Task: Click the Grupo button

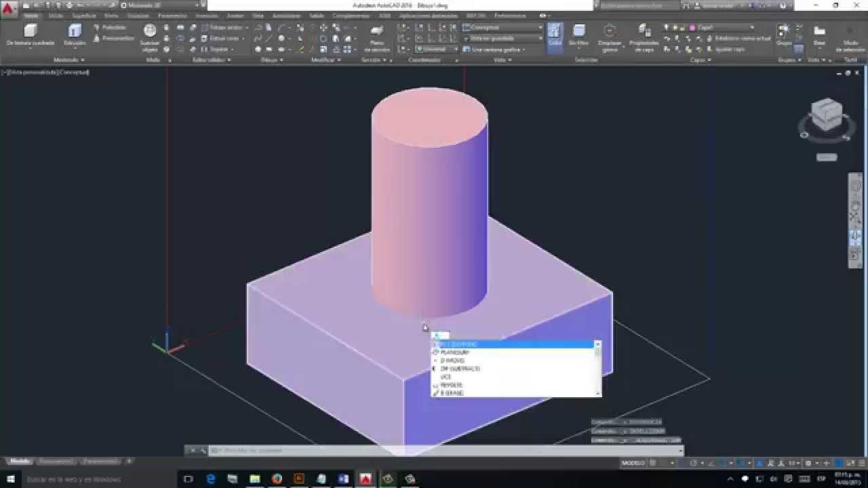Action: (x=784, y=35)
